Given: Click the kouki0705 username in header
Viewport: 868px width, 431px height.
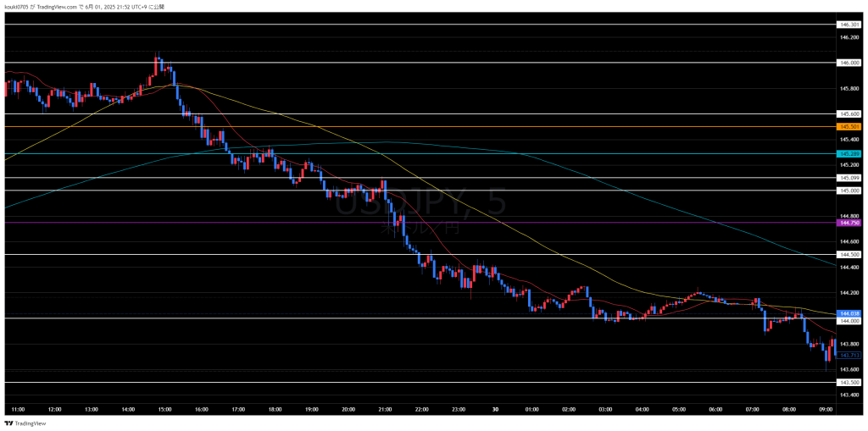Looking at the screenshot, I should tap(18, 6).
